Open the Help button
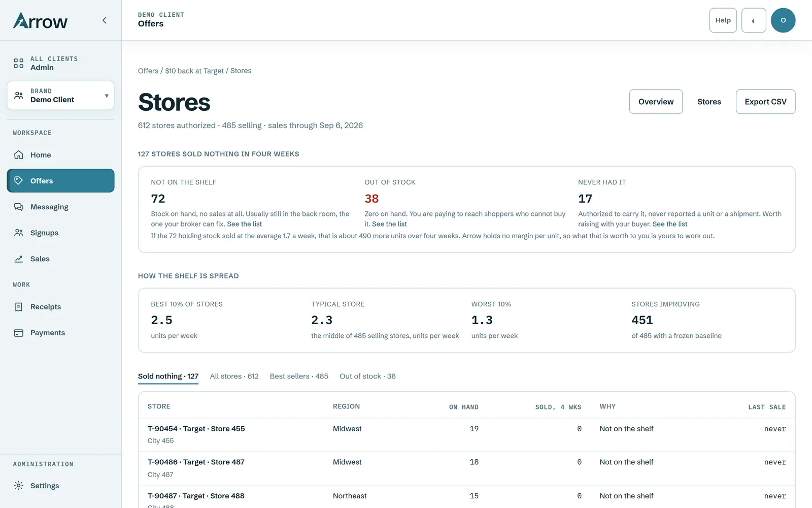Image resolution: width=812 pixels, height=508 pixels. tap(723, 20)
